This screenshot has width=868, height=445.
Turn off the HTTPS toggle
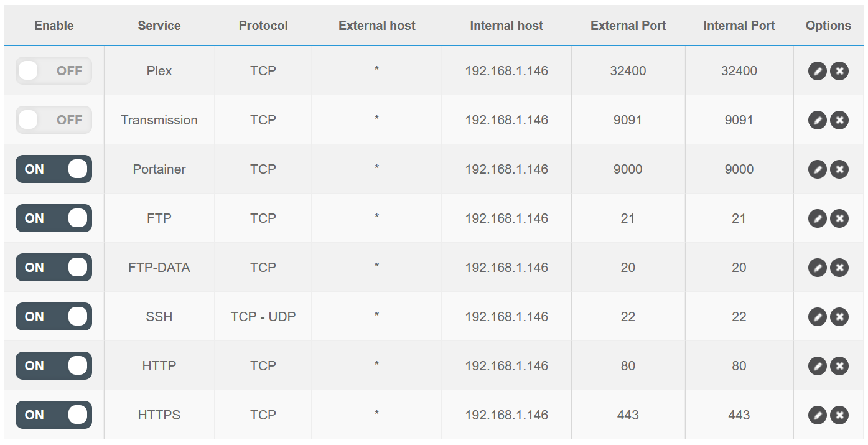[x=54, y=415]
